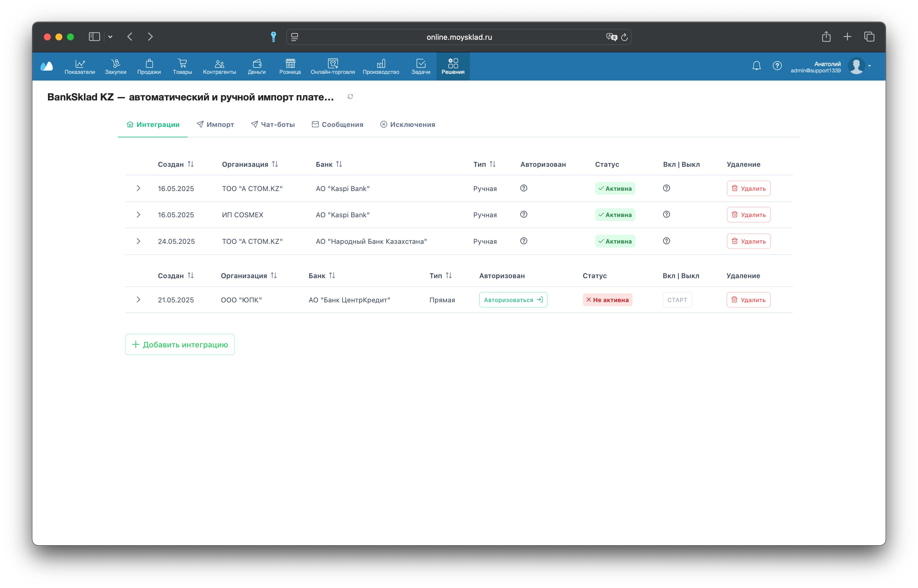Switch to the Интеграции tab
The image size is (918, 588).
pos(153,124)
